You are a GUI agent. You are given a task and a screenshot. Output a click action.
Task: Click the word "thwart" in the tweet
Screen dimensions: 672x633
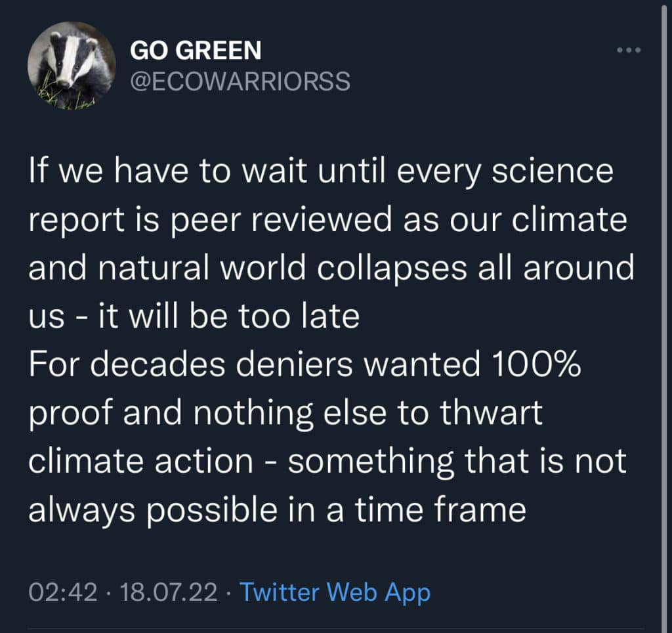pos(492,412)
